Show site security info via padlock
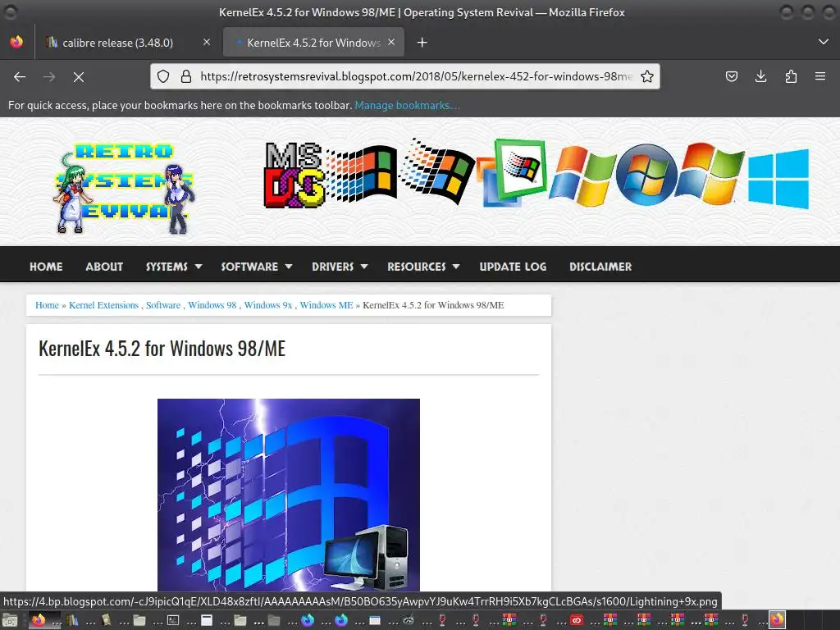The width and height of the screenshot is (840, 630). point(186,76)
